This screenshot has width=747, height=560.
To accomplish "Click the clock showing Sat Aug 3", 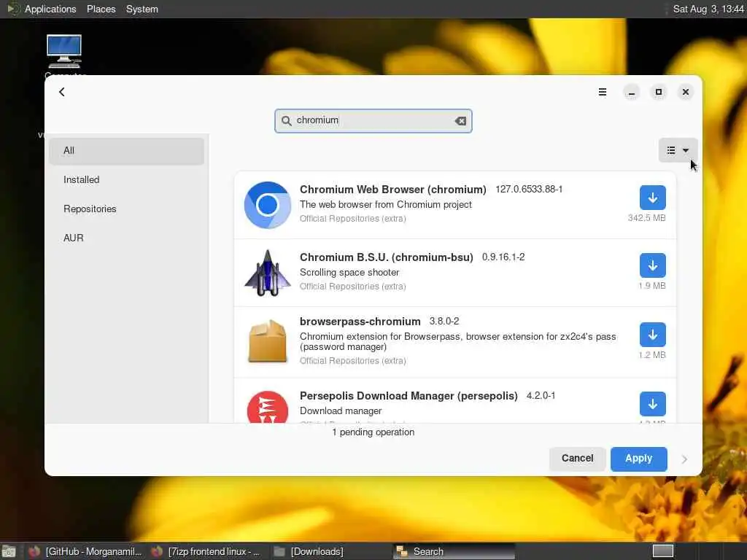I will pos(708,9).
